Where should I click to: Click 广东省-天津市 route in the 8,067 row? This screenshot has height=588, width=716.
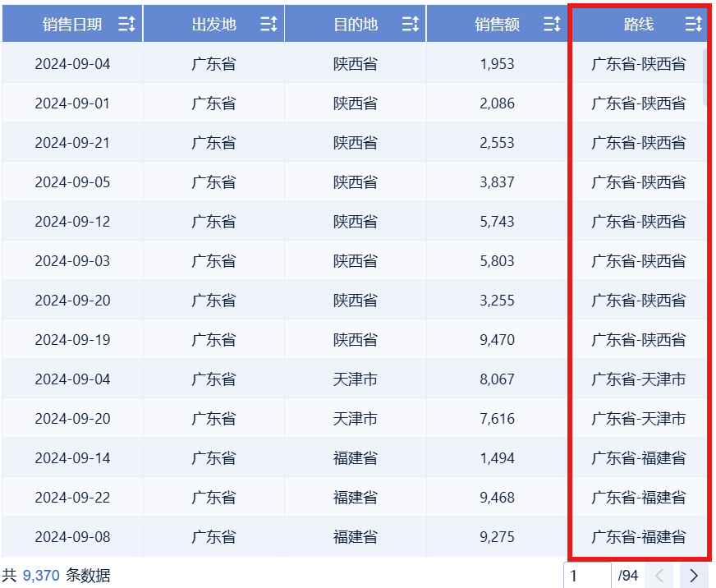pyautogui.click(x=638, y=379)
